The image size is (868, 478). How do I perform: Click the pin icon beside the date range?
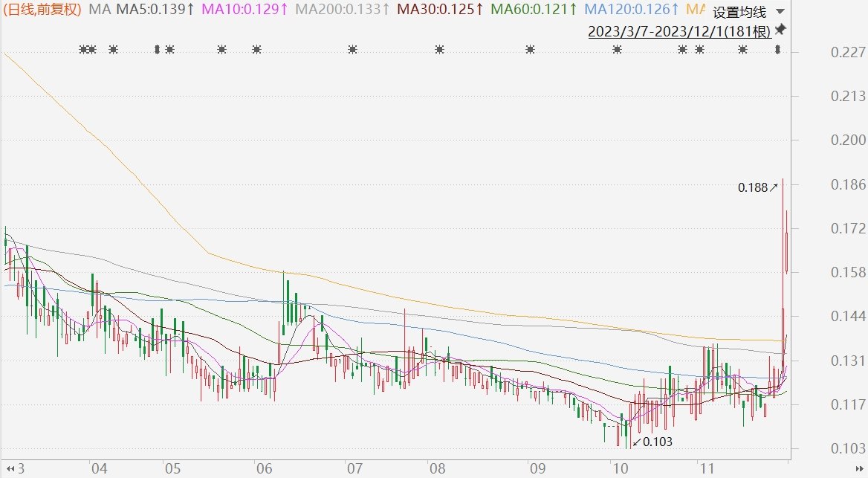(780, 29)
